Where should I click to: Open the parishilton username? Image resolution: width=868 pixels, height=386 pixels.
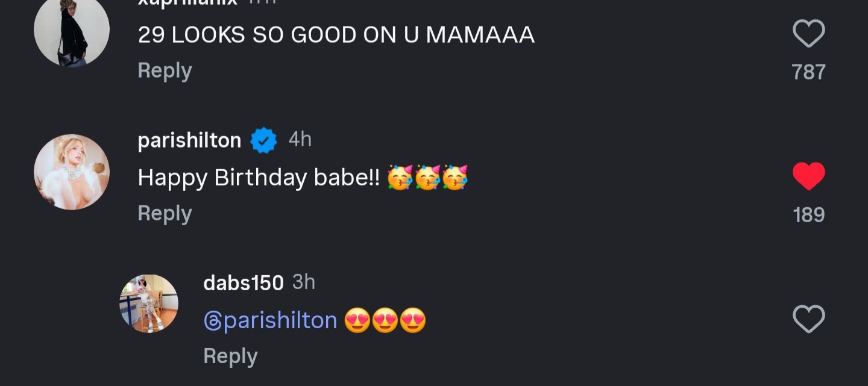coord(189,141)
